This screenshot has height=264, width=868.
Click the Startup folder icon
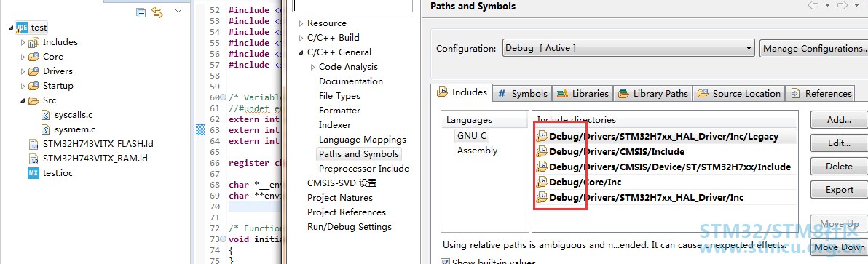[33, 86]
